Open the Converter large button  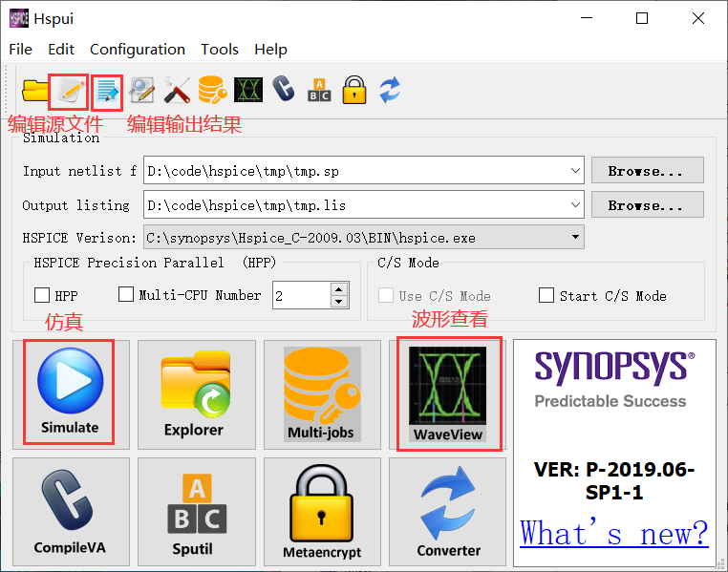(x=447, y=512)
